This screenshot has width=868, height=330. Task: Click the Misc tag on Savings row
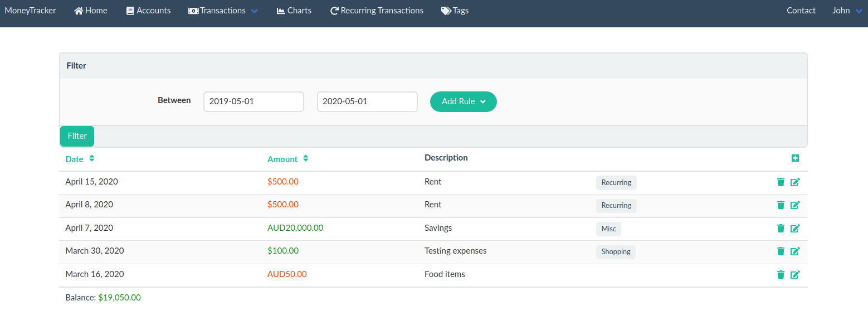[608, 229]
